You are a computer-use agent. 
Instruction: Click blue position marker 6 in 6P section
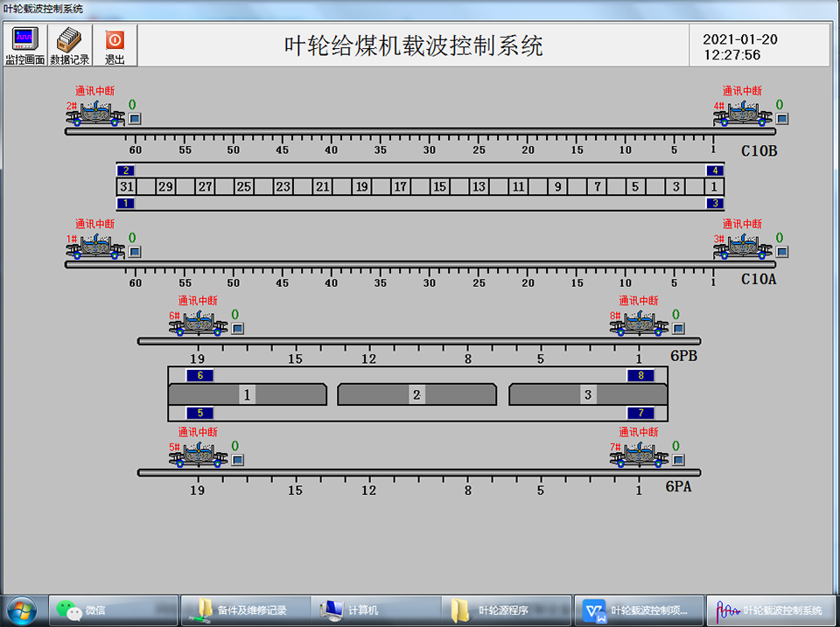[199, 375]
